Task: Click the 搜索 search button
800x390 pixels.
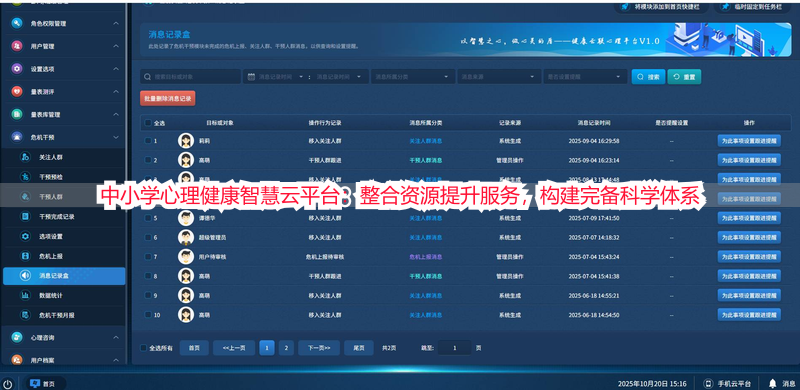Action: coord(648,77)
